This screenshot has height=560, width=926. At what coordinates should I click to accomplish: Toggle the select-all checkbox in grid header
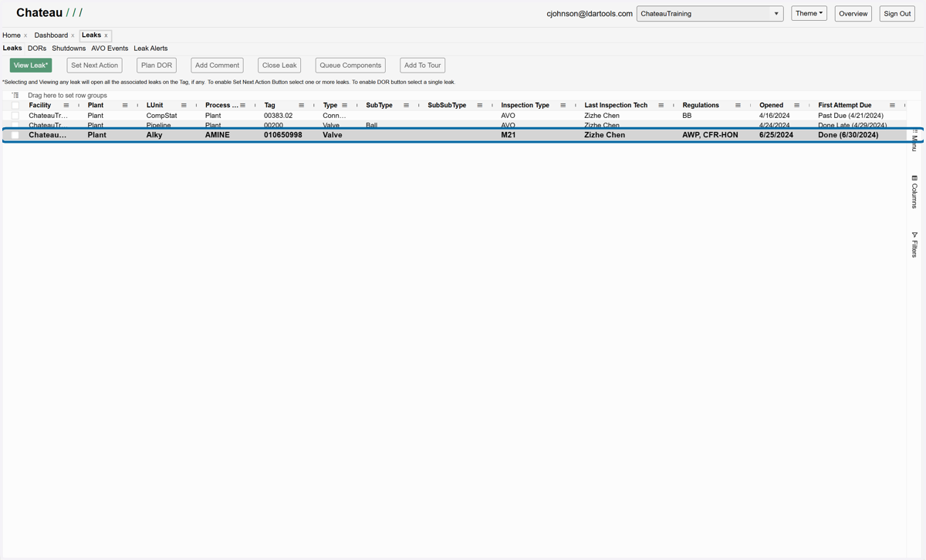(x=15, y=106)
